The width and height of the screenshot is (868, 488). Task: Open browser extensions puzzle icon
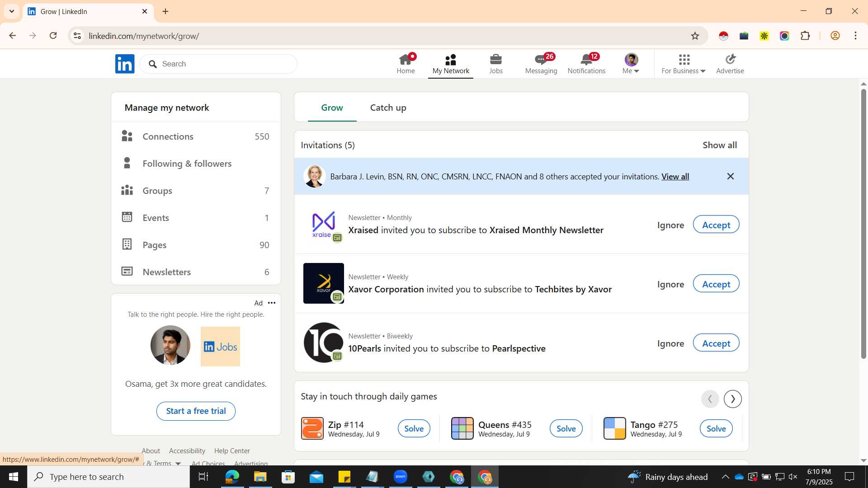[805, 36]
